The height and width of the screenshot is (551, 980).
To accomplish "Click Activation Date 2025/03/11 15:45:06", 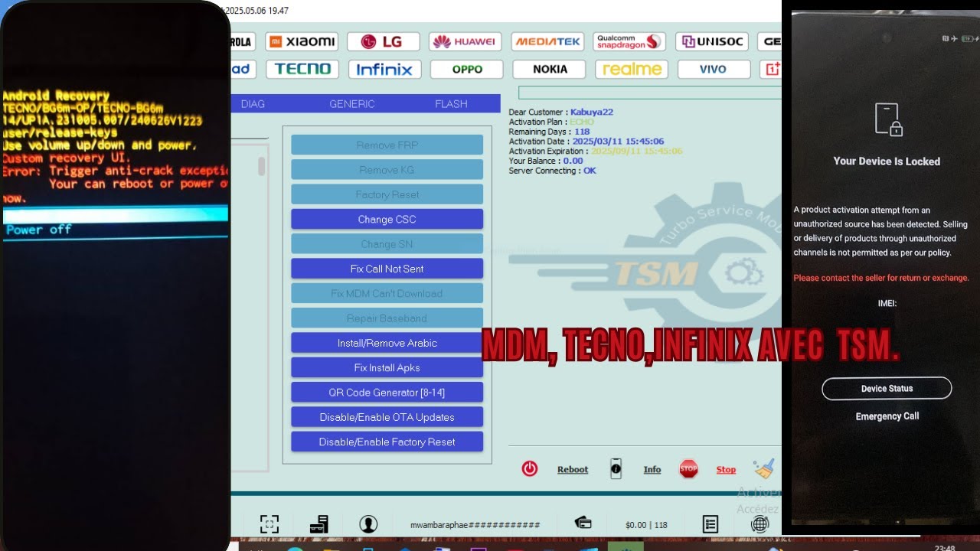I will coord(618,142).
